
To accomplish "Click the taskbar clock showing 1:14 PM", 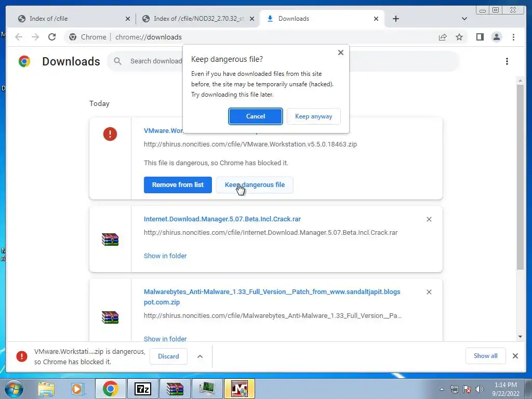I will coord(506,389).
